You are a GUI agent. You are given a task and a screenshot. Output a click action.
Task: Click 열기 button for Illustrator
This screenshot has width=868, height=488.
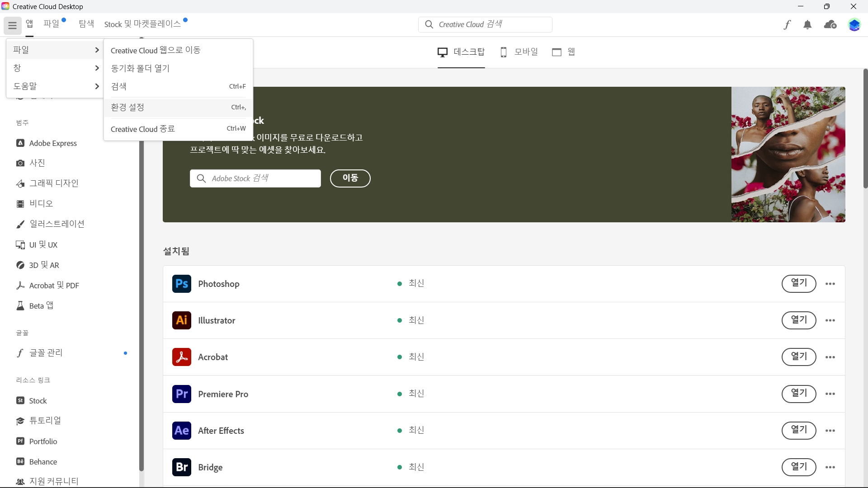coord(799,320)
